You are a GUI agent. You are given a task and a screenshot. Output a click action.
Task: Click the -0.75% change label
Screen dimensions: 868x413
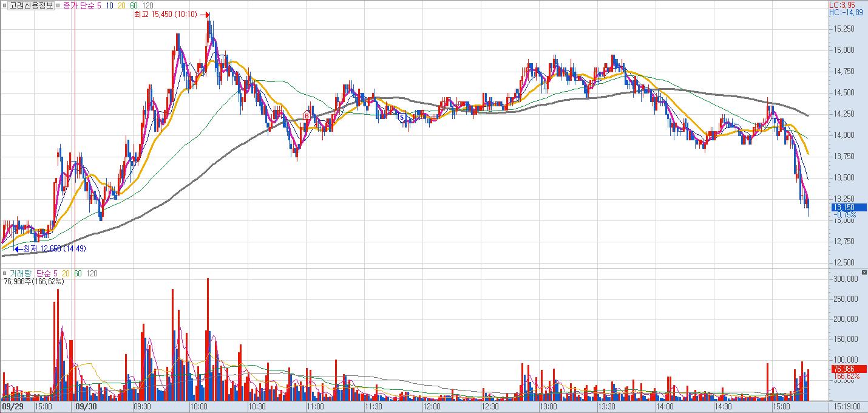[845, 215]
